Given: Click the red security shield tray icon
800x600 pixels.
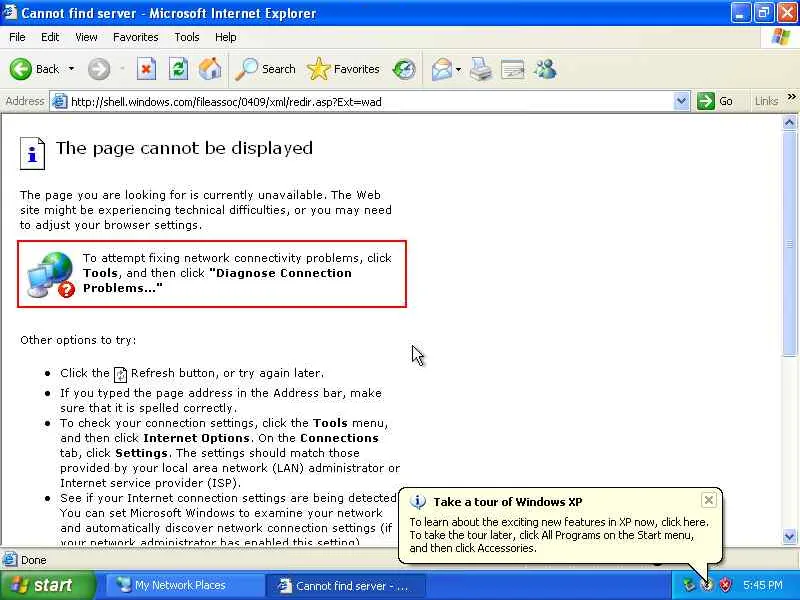Looking at the screenshot, I should coord(724,585).
